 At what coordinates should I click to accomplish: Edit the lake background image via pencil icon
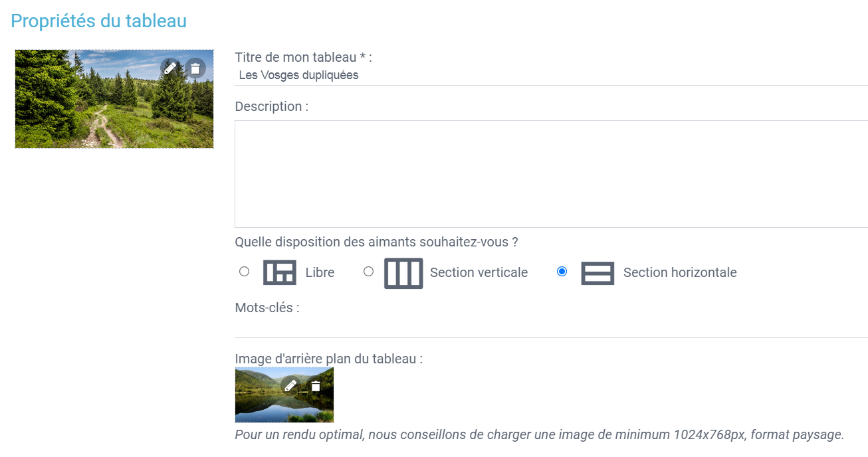(x=290, y=385)
